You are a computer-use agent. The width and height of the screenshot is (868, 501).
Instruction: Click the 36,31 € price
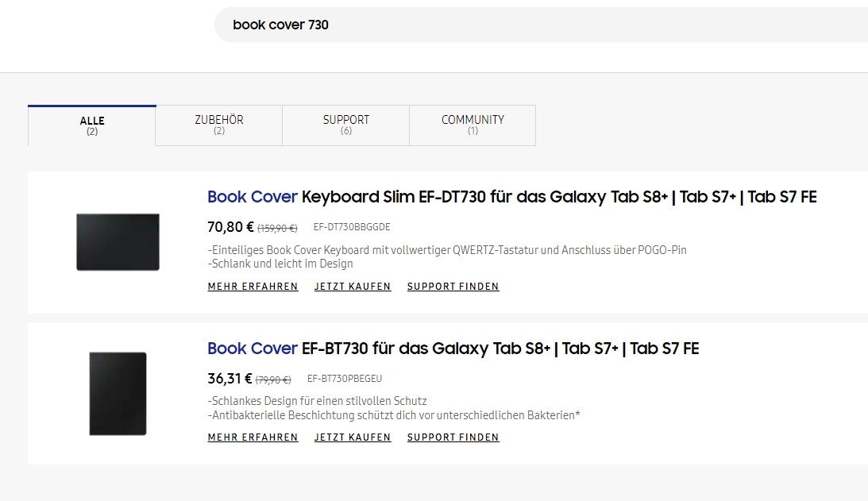pyautogui.click(x=230, y=379)
